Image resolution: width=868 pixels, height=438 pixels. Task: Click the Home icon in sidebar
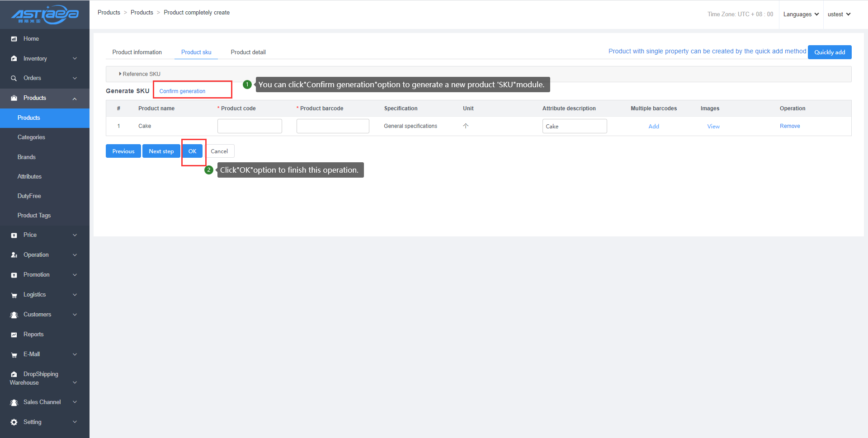click(14, 39)
